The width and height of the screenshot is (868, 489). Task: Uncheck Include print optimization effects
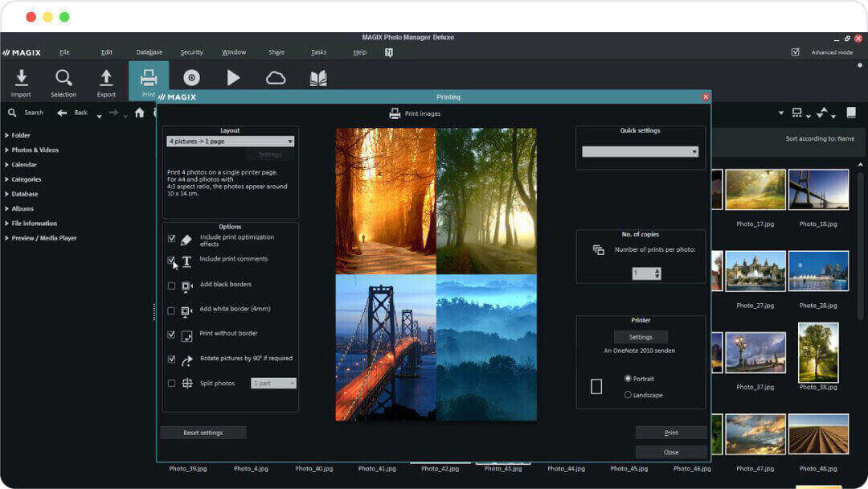click(x=170, y=238)
